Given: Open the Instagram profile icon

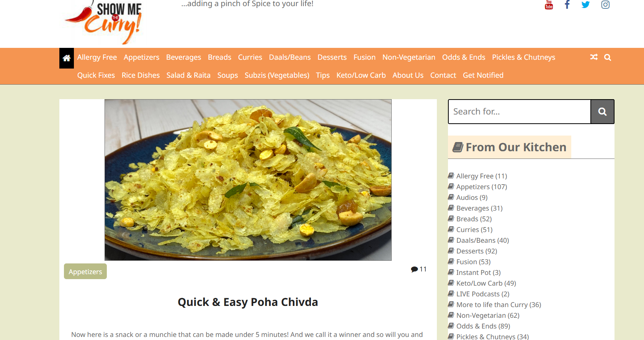Looking at the screenshot, I should (605, 5).
